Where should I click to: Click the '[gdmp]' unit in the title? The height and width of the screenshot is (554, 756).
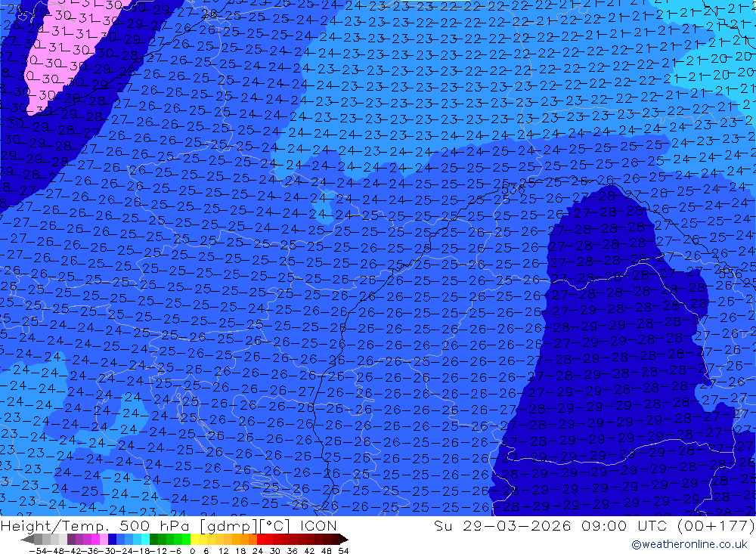pos(228,525)
